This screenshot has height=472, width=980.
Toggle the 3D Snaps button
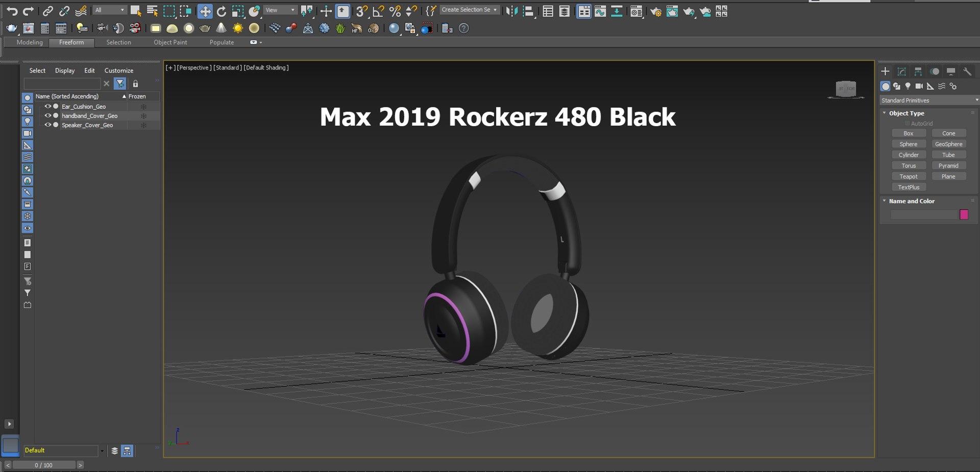[x=362, y=11]
